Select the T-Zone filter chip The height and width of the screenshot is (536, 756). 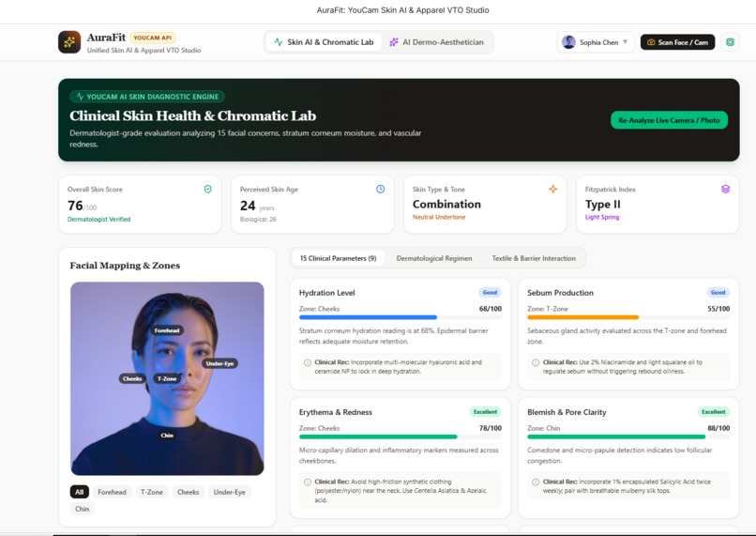point(152,492)
